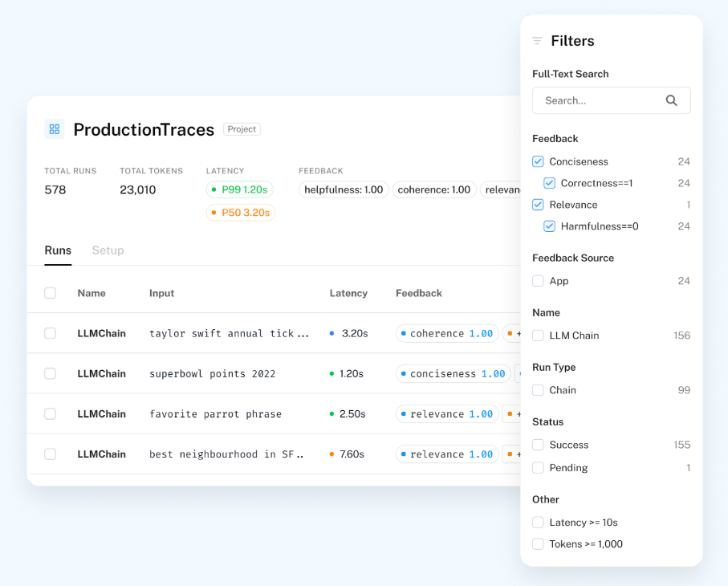Viewport: 728px width, 586px height.
Task: Uncheck the Relevance feedback filter
Action: point(538,205)
